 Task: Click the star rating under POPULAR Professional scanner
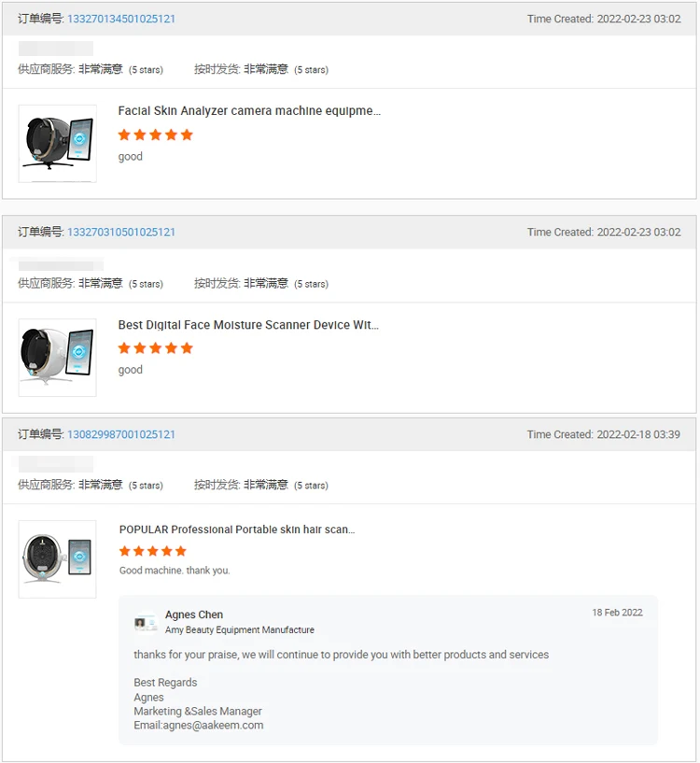pyautogui.click(x=153, y=551)
